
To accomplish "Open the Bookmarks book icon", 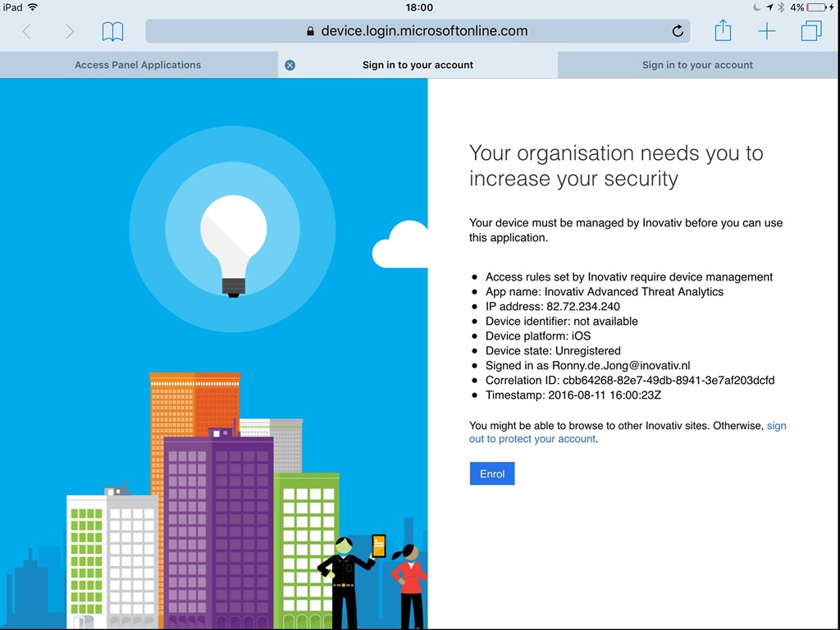I will (112, 31).
